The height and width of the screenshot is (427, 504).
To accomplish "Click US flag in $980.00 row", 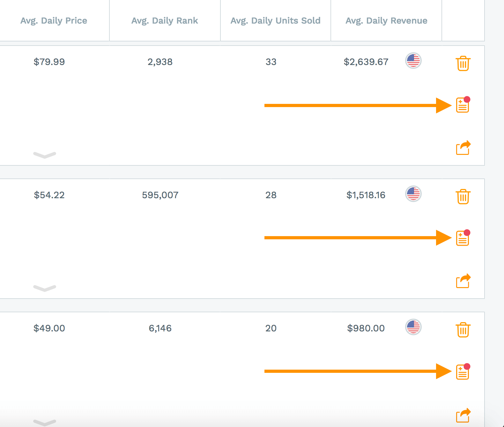I will tap(413, 327).
